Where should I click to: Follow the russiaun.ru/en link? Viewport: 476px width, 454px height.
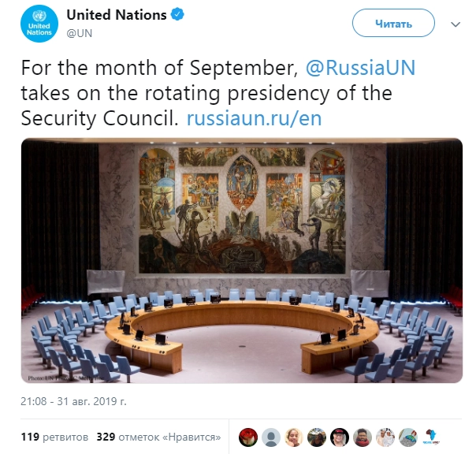coord(253,118)
